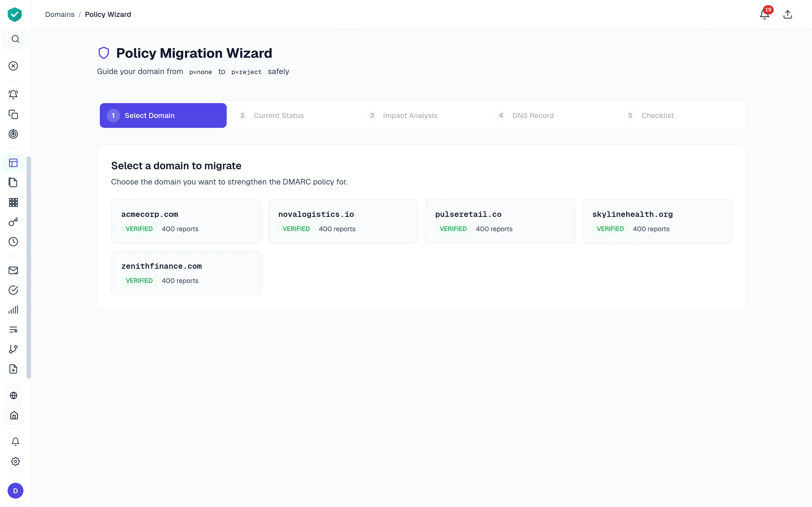This screenshot has height=507, width=812.
Task: Click the key management sidebar icon
Action: click(x=14, y=222)
